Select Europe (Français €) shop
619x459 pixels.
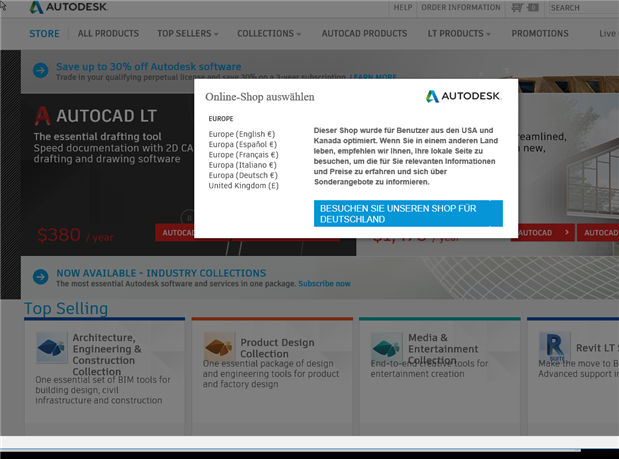click(243, 155)
